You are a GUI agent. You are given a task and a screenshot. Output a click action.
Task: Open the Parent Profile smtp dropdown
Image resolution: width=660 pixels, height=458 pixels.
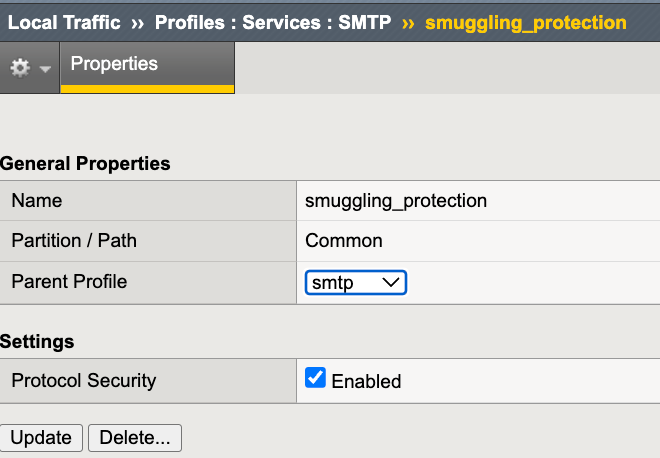tap(355, 283)
